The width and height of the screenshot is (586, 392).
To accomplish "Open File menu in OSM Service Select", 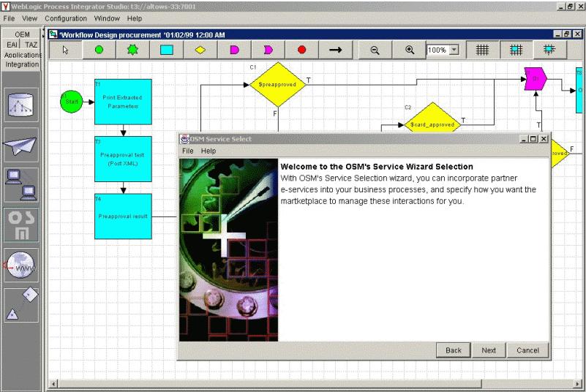I will [x=187, y=151].
